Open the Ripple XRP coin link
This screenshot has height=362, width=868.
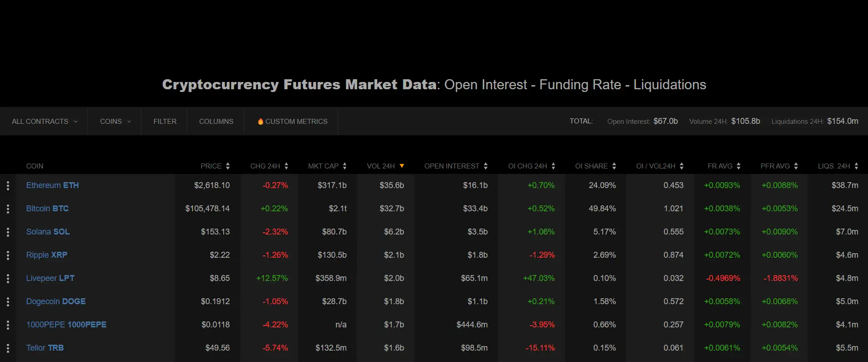tap(46, 255)
